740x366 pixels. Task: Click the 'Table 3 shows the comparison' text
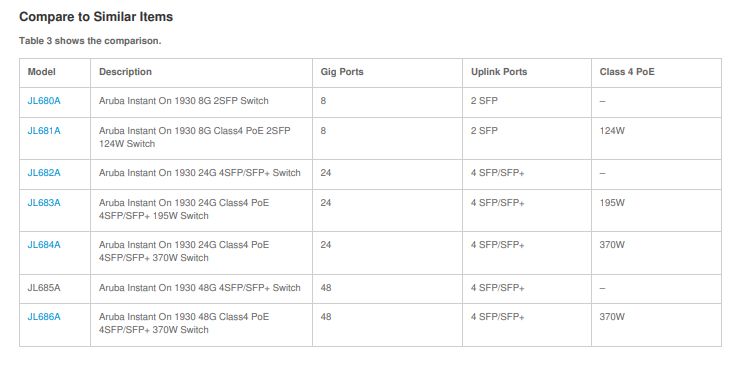(x=90, y=41)
